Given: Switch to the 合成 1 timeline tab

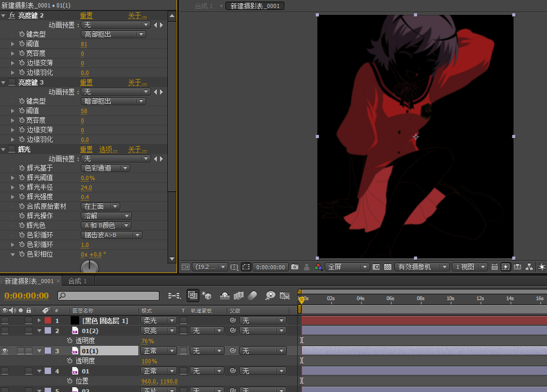Looking at the screenshot, I should [x=78, y=280].
